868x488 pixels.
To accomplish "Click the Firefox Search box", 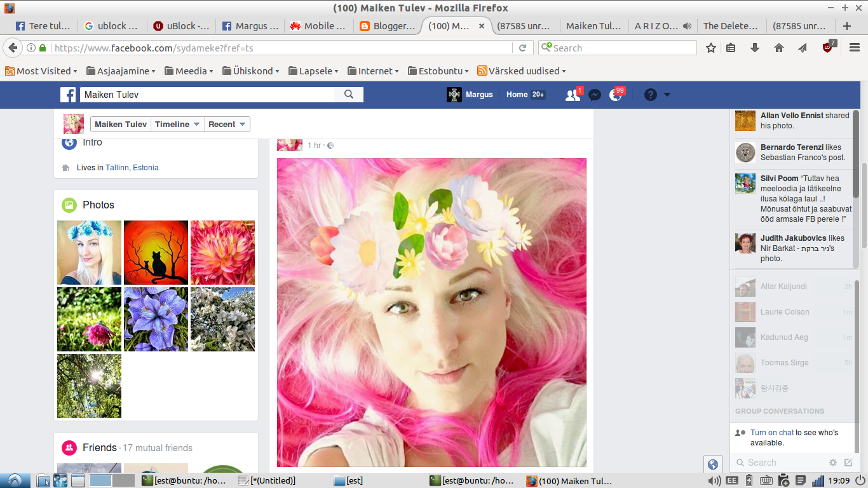I will [x=618, y=48].
